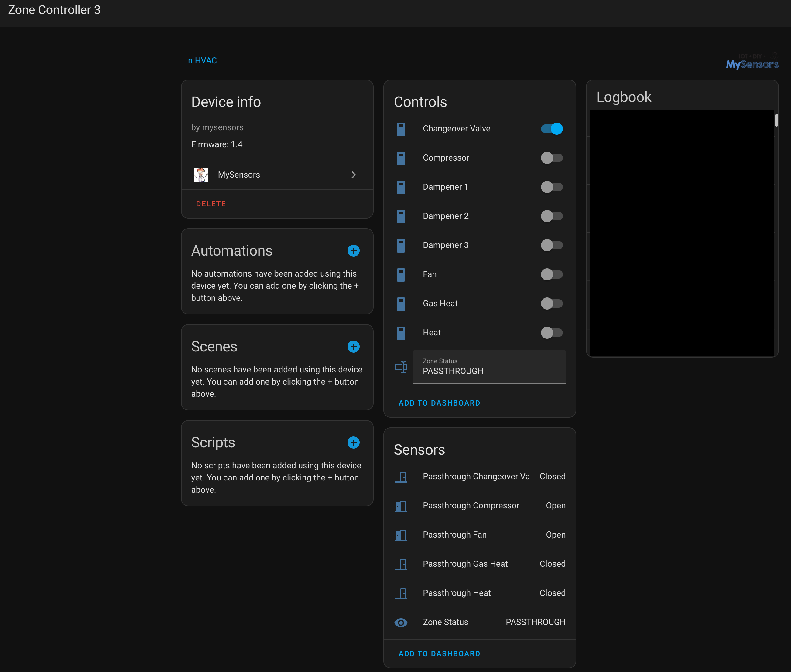Click the Zone Status eye icon

point(401,623)
